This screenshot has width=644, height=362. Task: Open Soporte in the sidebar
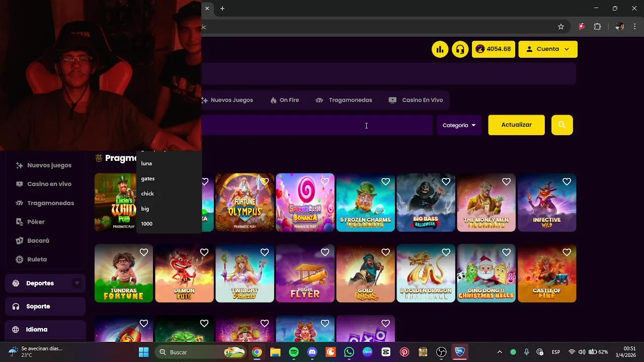click(x=45, y=306)
